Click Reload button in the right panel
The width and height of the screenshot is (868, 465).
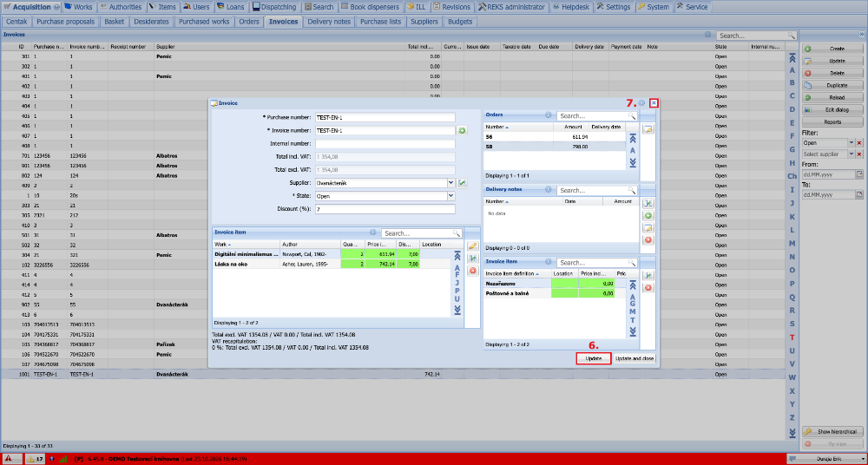pyautogui.click(x=832, y=97)
